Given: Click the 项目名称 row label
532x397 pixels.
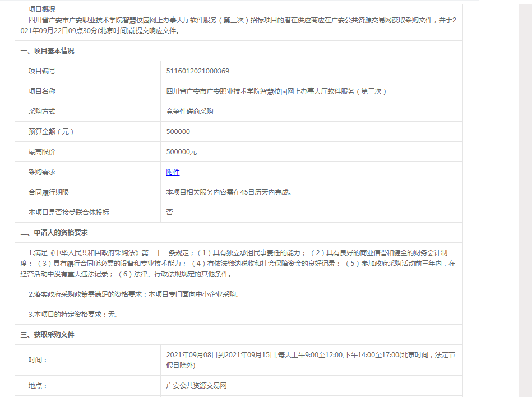Looking at the screenshot, I should pyautogui.click(x=42, y=91).
